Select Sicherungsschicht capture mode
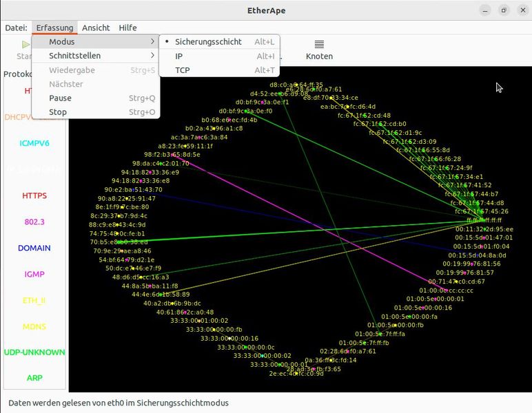This screenshot has width=532, height=413. tap(220, 42)
